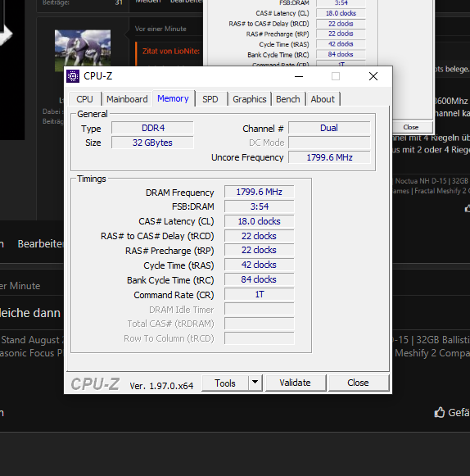The height and width of the screenshot is (476, 470).
Task: Click the CPU-Z app icon in title bar
Action: coord(73,76)
